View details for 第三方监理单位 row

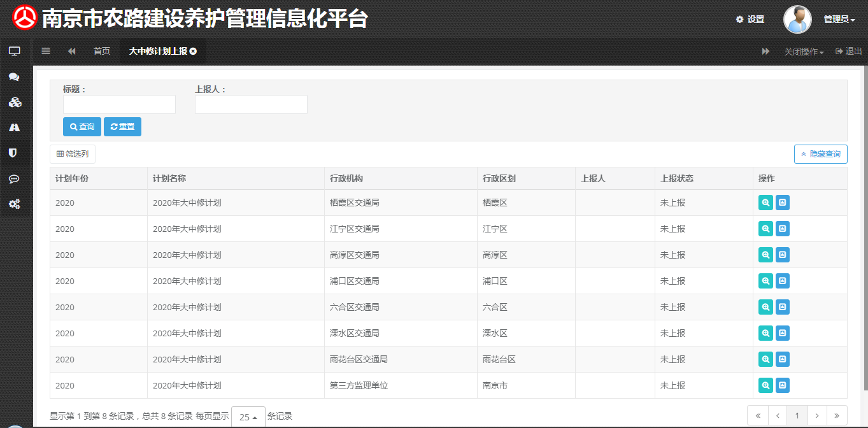tap(765, 385)
